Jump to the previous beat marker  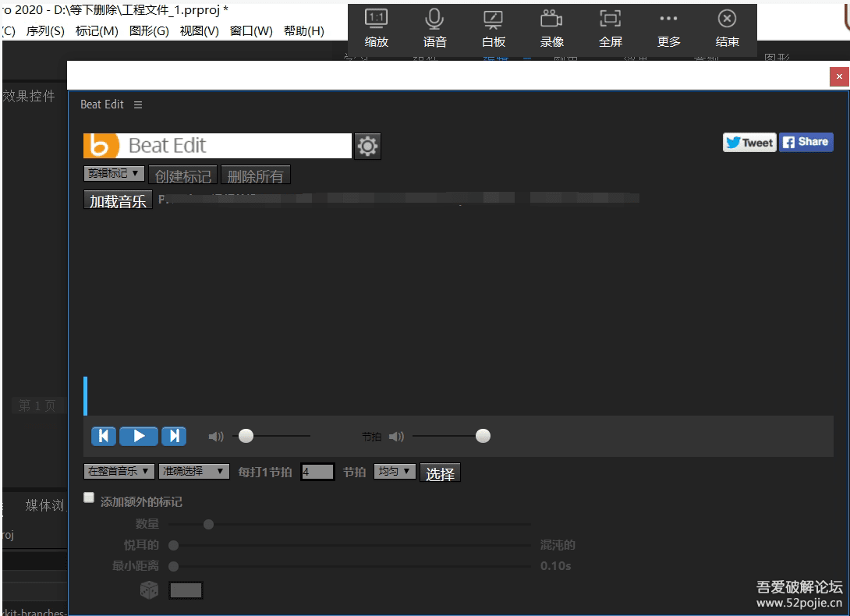(104, 436)
